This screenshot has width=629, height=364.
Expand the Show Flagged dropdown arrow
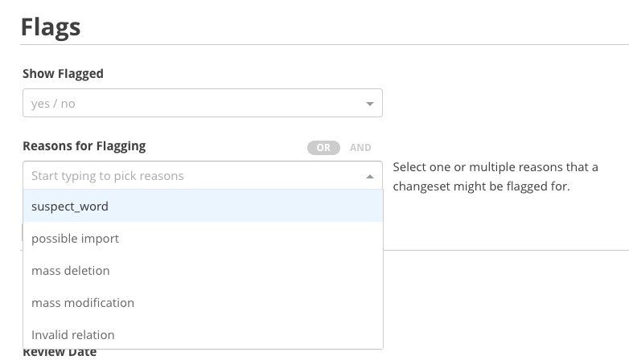tap(369, 104)
